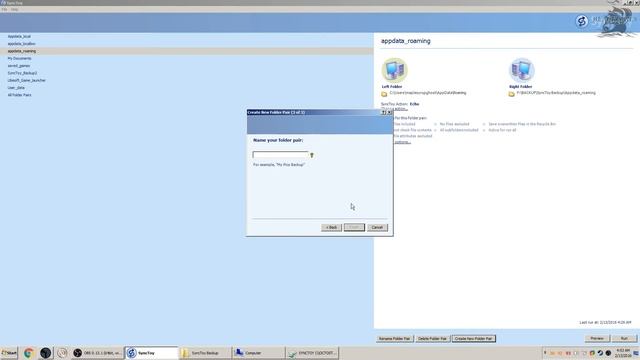Click the Change action link
This screenshot has height=360, width=640.
(x=394, y=109)
